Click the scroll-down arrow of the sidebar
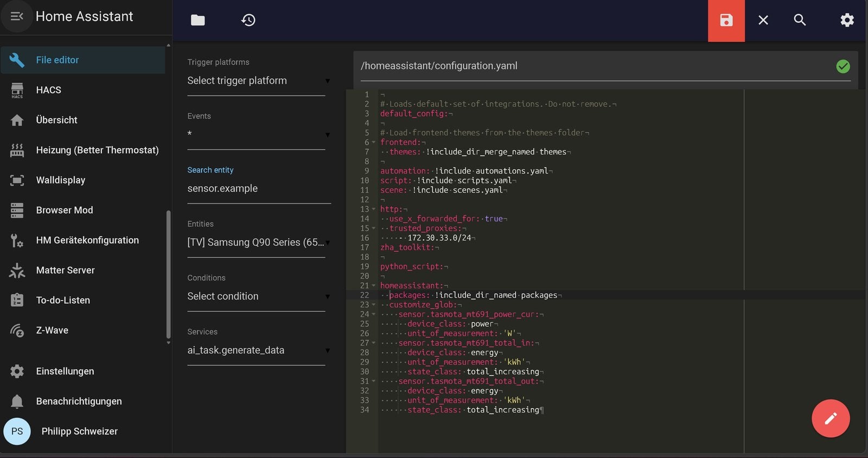 tap(168, 343)
